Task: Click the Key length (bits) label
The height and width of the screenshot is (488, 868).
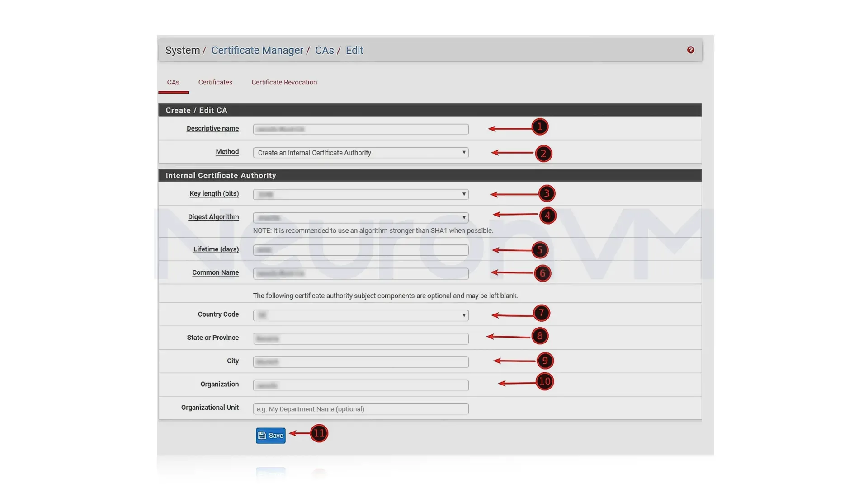Action: 214,194
